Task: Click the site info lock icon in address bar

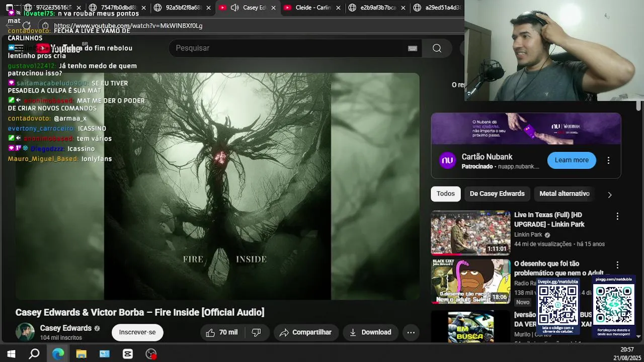Action: click(x=45, y=26)
